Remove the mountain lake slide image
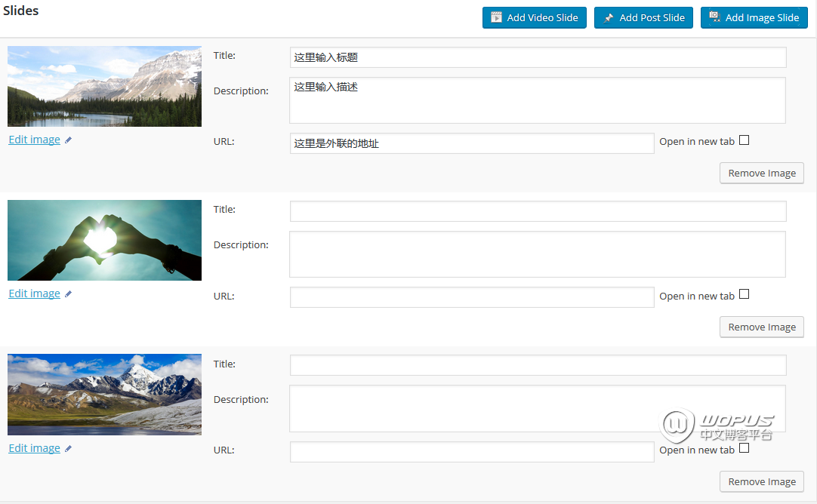Viewport: 817px width, 504px height. click(761, 173)
